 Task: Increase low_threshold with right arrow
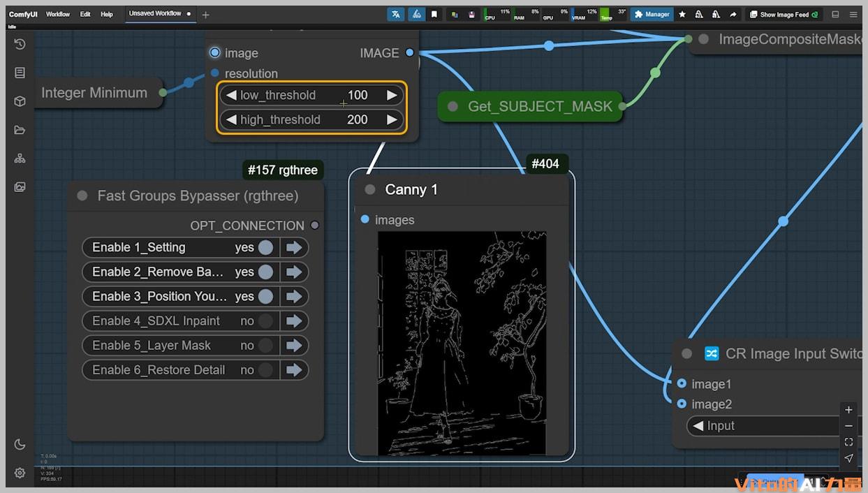pos(392,95)
